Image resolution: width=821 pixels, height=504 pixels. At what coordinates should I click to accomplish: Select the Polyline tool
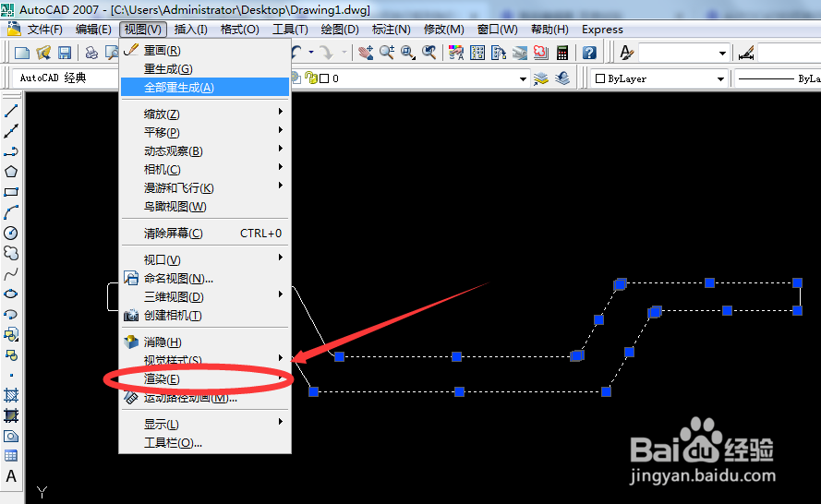click(x=11, y=151)
